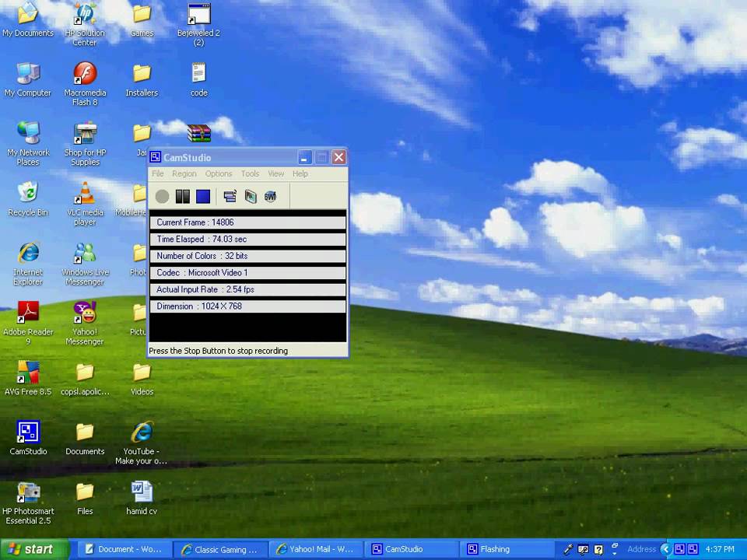Select the SWF mode toolbar icon
This screenshot has height=560, width=747.
pos(271,196)
